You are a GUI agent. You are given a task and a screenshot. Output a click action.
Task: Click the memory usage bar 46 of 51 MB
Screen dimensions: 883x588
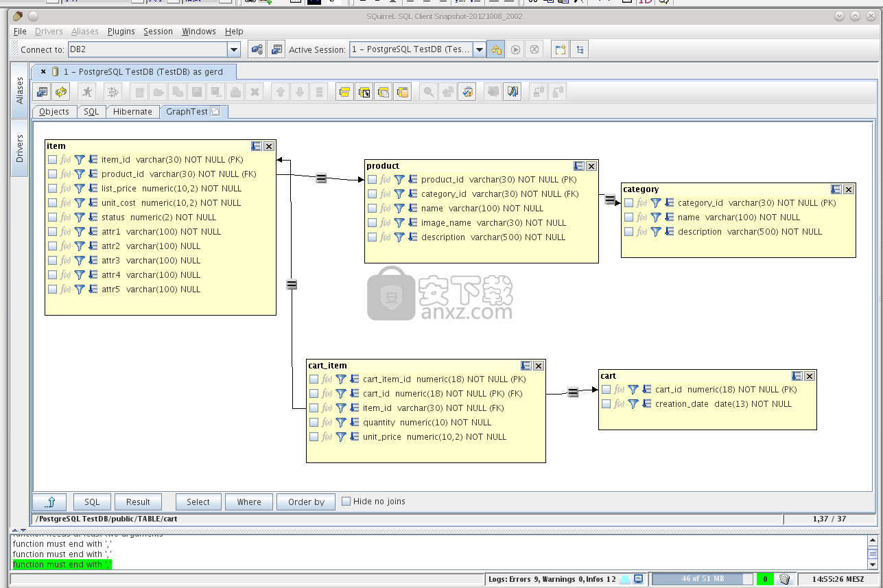tap(703, 579)
